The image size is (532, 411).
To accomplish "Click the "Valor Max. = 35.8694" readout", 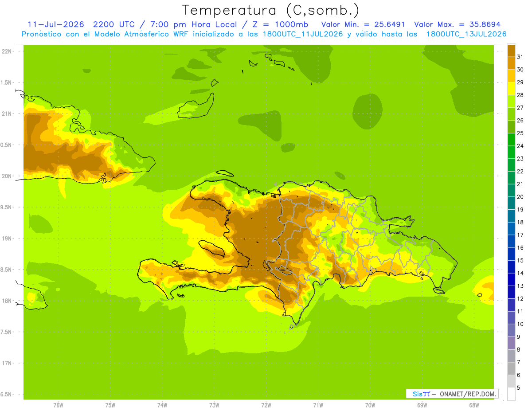I will pos(457,24).
